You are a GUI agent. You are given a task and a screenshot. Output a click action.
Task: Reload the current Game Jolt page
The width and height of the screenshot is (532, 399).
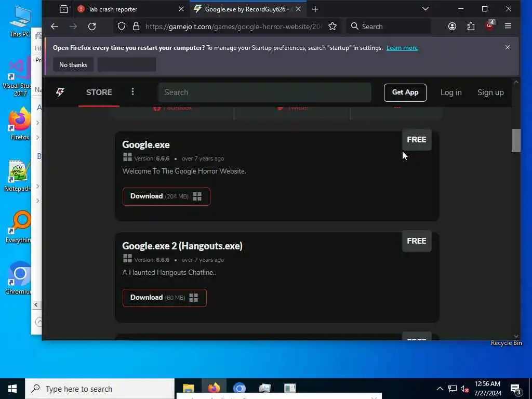point(92,26)
